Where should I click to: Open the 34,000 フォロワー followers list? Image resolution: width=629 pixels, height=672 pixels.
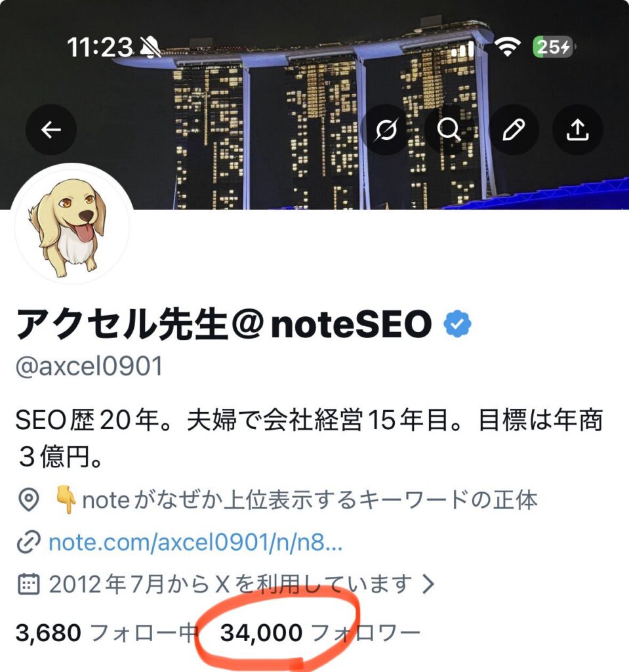[x=321, y=633]
